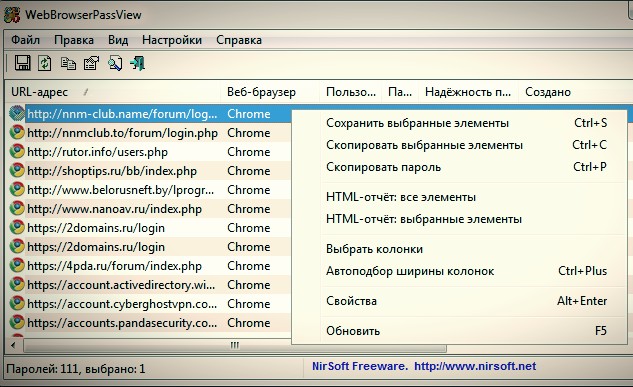Sort by Па... column header
The height and width of the screenshot is (387, 633).
coord(400,92)
